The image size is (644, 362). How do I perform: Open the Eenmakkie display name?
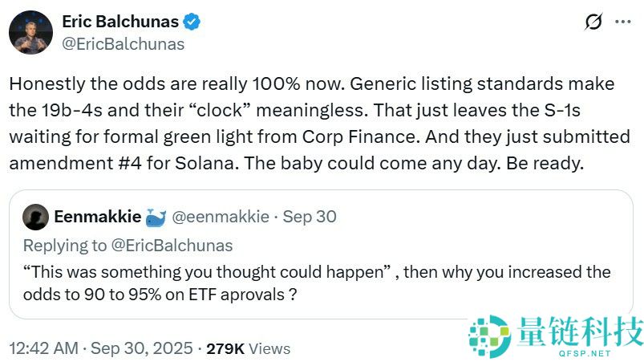point(97,217)
